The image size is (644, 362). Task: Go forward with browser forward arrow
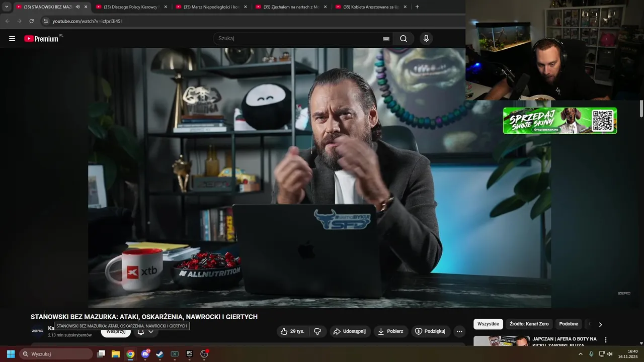19,21
